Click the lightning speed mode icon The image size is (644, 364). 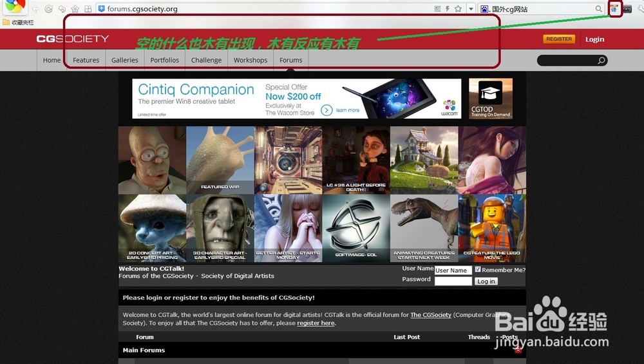448,8
